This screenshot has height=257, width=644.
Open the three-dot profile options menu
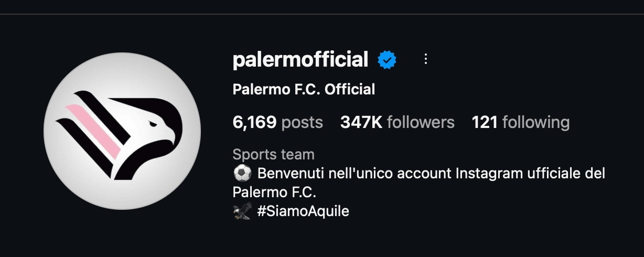click(x=426, y=59)
